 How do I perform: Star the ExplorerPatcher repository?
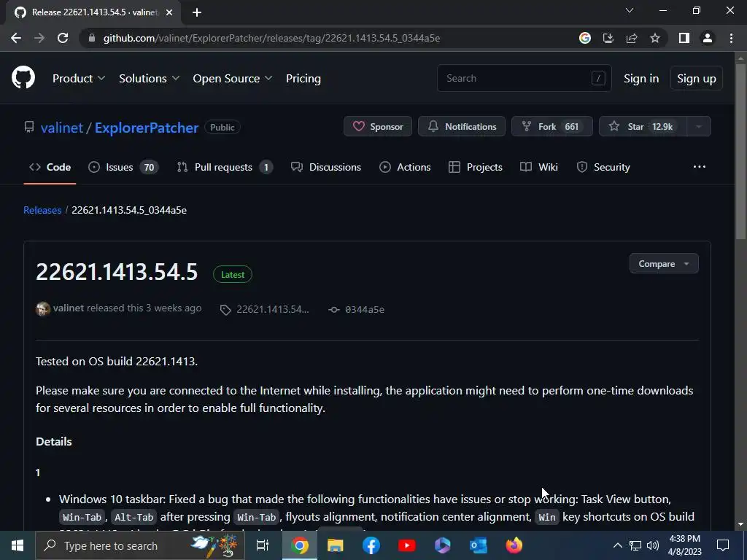pyautogui.click(x=643, y=127)
